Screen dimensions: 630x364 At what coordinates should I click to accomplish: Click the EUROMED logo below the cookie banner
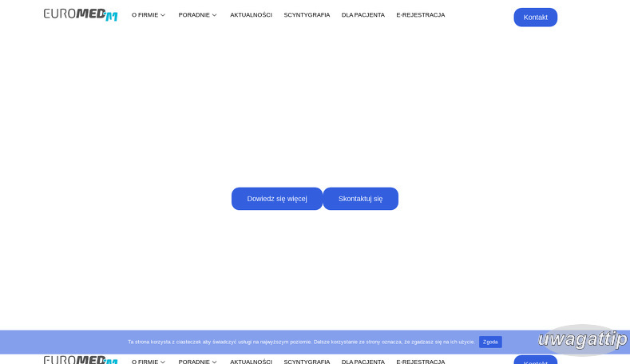click(x=81, y=360)
